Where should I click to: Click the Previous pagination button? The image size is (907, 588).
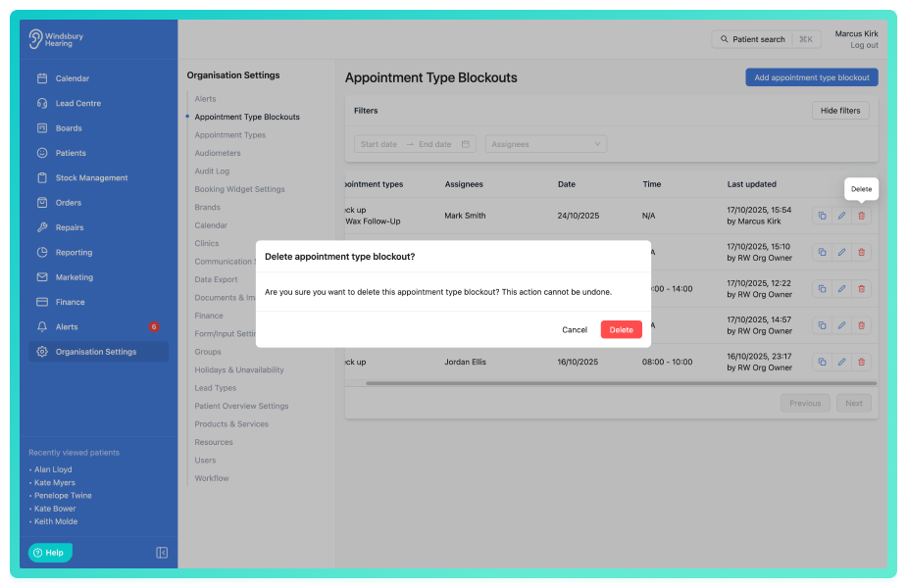805,403
